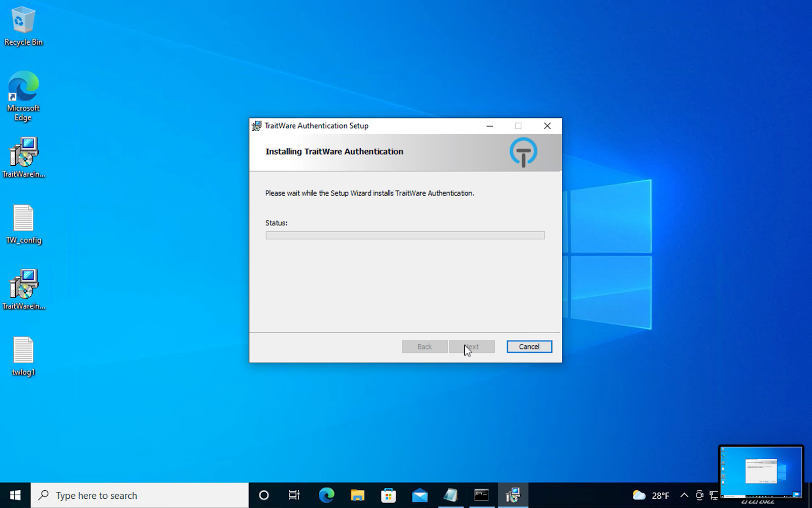Click the installation Status progress bar

(x=405, y=235)
